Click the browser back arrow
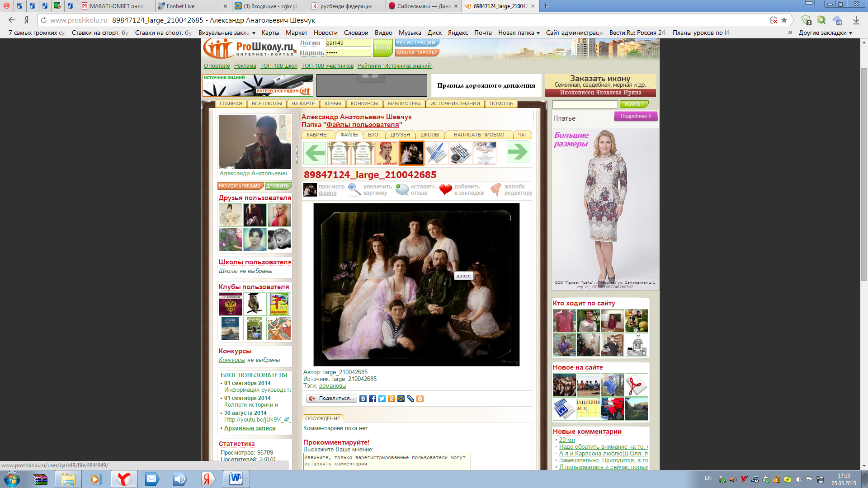This screenshot has width=868, height=488. click(12, 20)
